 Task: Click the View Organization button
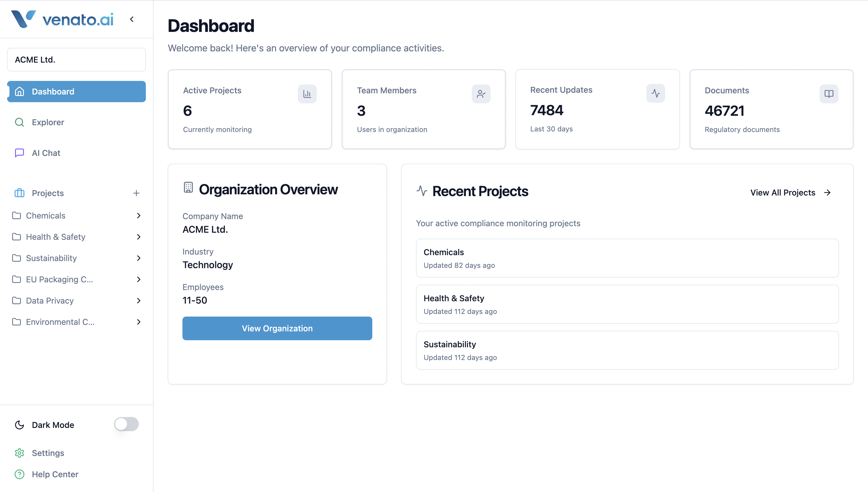tap(277, 328)
